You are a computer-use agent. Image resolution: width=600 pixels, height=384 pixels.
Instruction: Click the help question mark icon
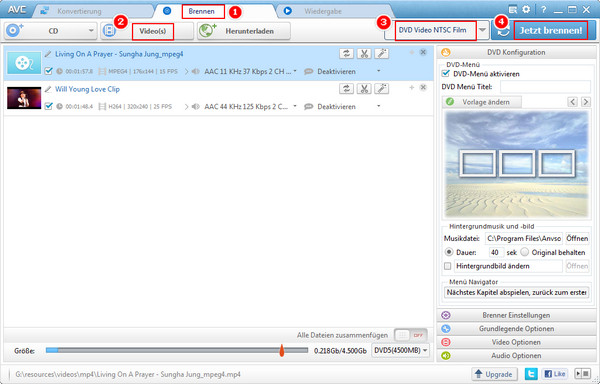[x=543, y=10]
